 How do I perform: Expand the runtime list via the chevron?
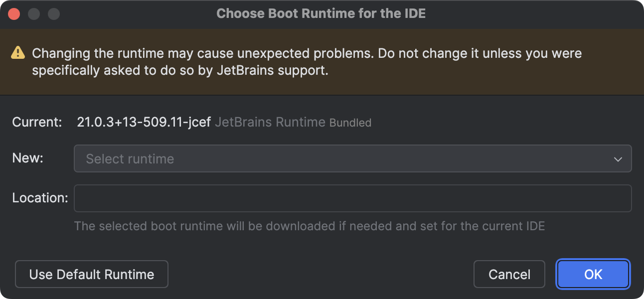(617, 158)
